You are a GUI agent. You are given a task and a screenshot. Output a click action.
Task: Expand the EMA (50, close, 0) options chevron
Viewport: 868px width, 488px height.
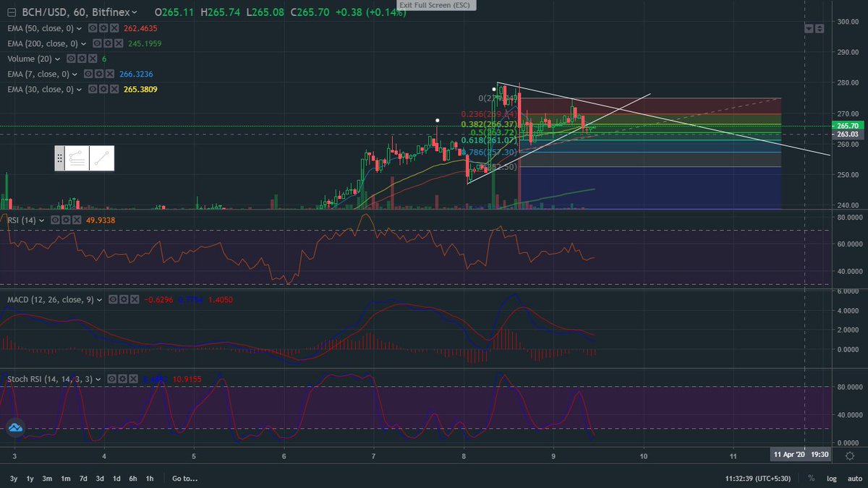tap(79, 28)
